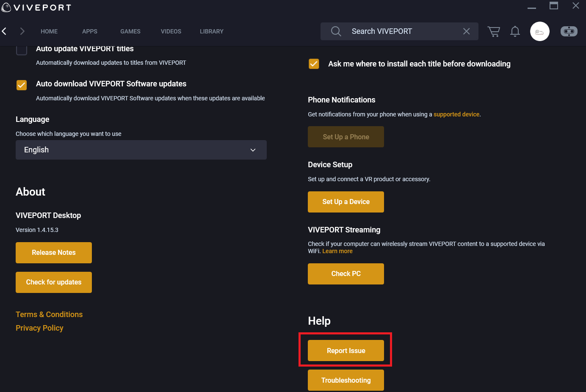This screenshot has height=392, width=586.
Task: Click the Release Notes button
Action: point(54,253)
